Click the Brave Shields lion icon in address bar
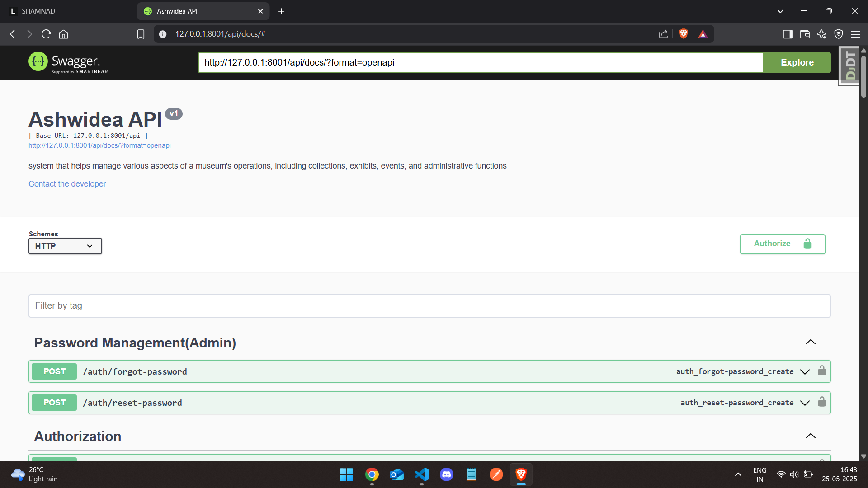 point(684,34)
